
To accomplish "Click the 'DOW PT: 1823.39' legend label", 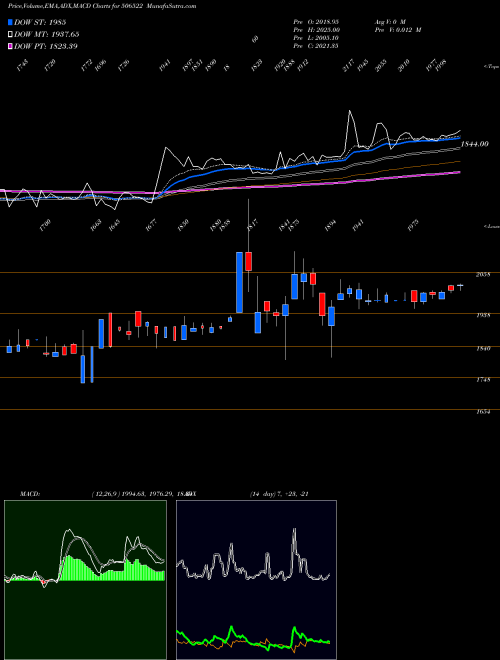I will 46,46.
